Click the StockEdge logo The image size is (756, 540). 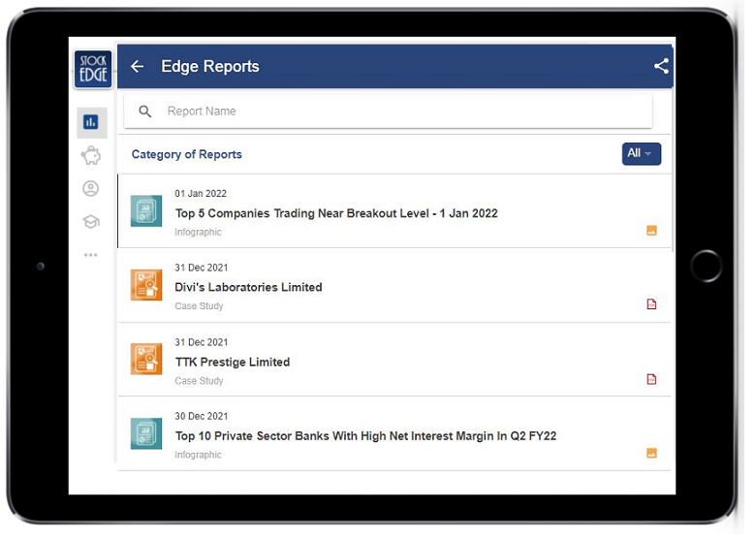click(x=94, y=71)
